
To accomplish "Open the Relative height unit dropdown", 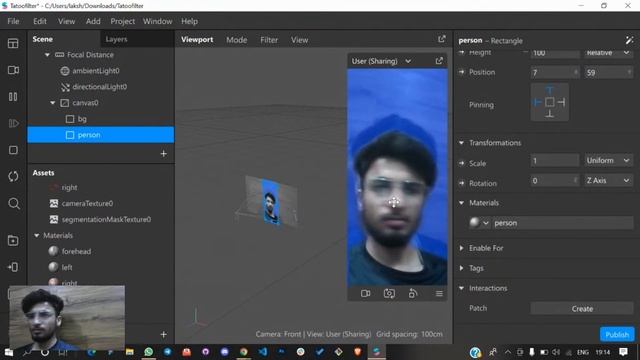I will (608, 53).
